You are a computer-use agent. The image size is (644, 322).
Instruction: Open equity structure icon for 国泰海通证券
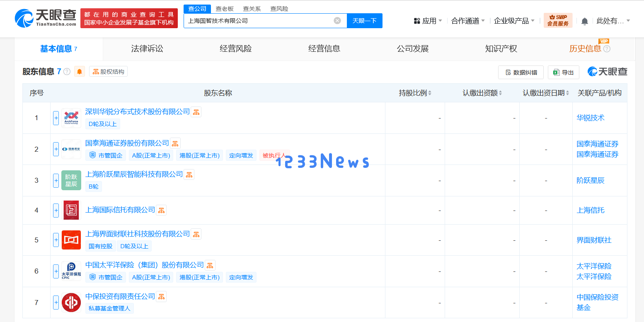(x=175, y=143)
